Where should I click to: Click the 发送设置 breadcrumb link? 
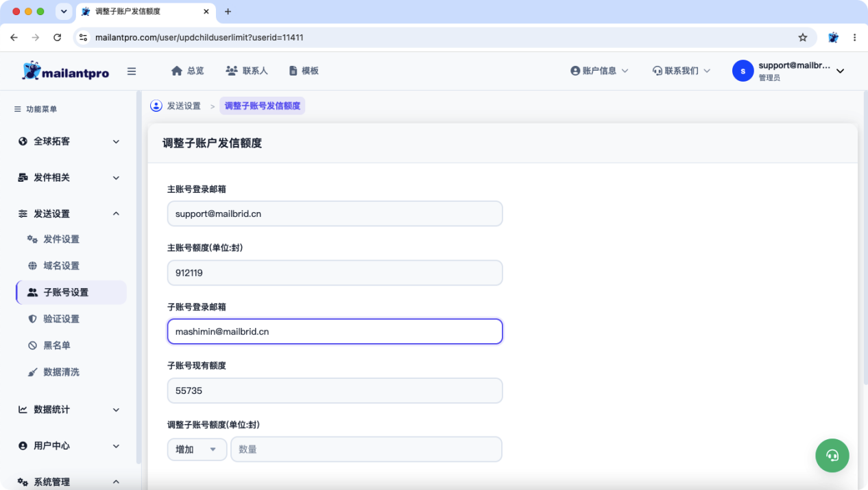(x=184, y=106)
